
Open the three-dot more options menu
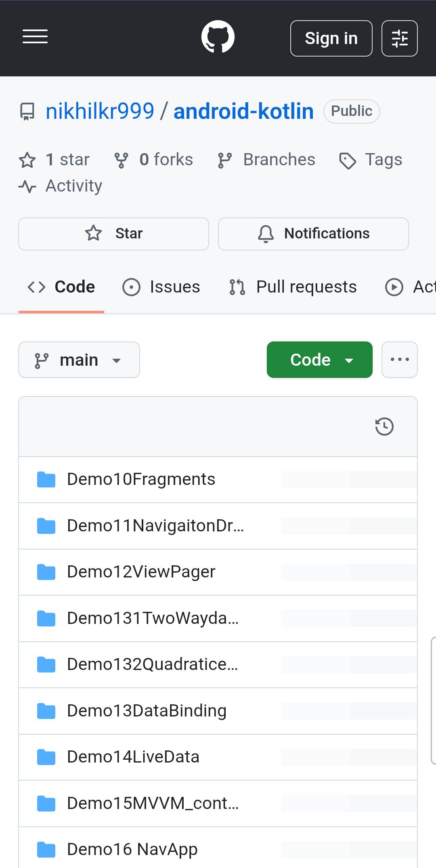(x=399, y=360)
